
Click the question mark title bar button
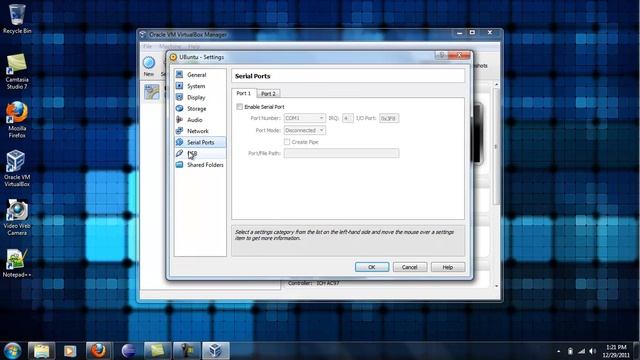point(441,55)
